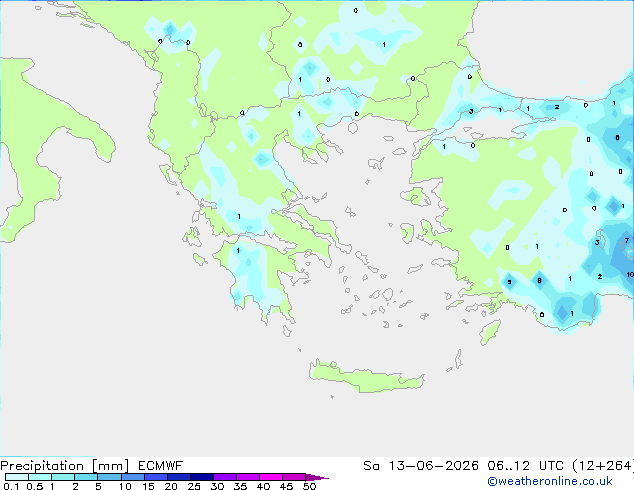Pick the 15–20 mm legend color swatch

coord(156,477)
